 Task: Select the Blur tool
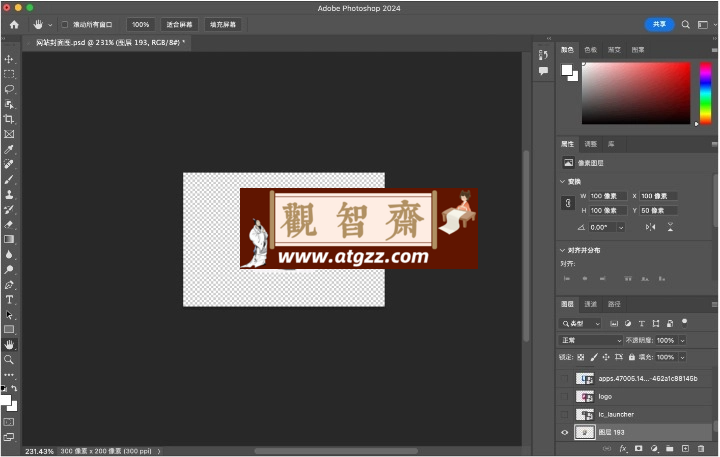(9, 254)
